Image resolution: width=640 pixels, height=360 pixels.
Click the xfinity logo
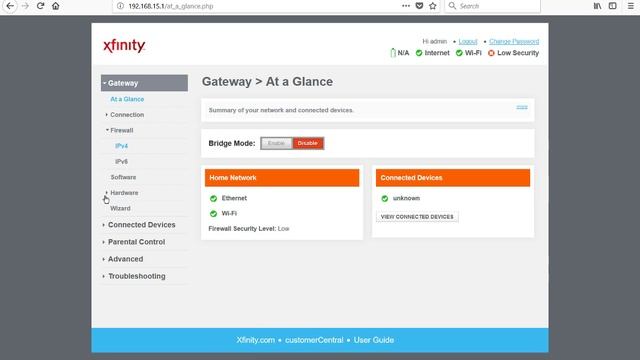click(x=124, y=45)
